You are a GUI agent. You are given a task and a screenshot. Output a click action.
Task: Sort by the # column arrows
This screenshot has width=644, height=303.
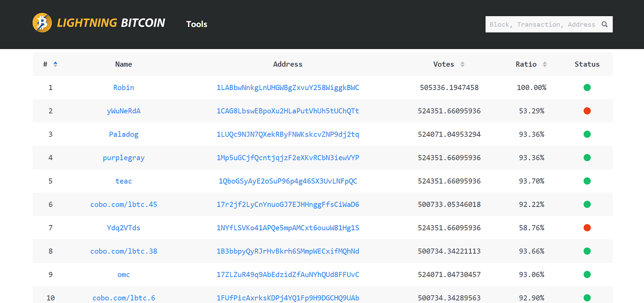pyautogui.click(x=56, y=64)
